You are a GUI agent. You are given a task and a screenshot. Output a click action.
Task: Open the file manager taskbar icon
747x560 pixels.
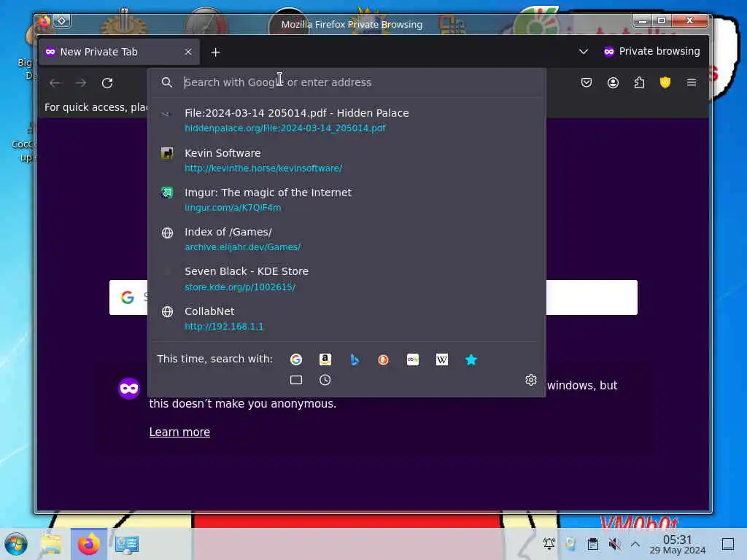coord(51,544)
